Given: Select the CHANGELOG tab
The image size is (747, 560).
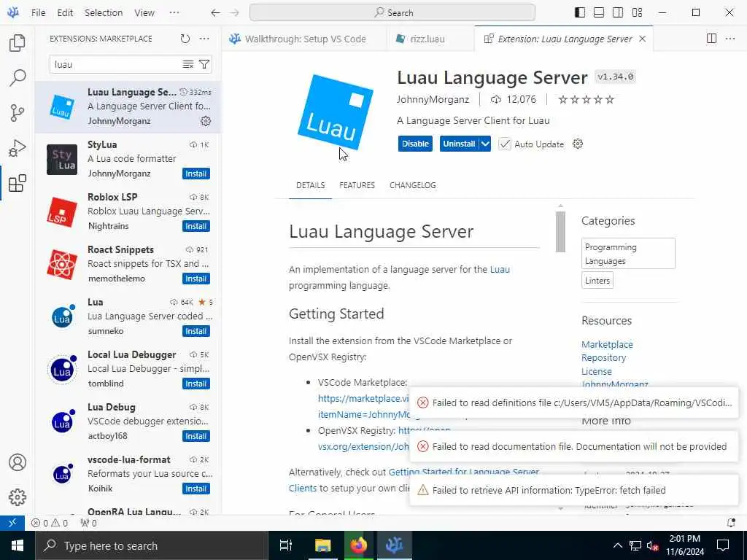Looking at the screenshot, I should point(413,185).
